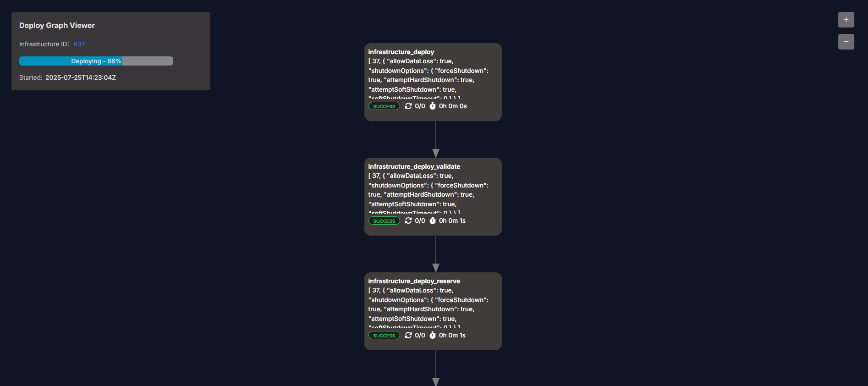Open infrastructure ID #37 link
This screenshot has width=868, height=386.
click(x=79, y=44)
